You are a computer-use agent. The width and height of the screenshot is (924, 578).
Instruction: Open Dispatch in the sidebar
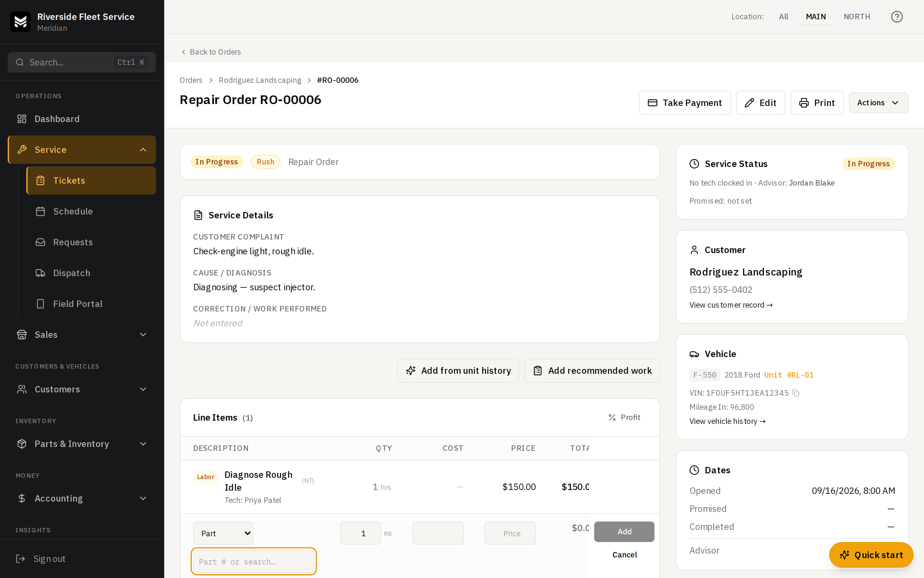(x=91, y=273)
